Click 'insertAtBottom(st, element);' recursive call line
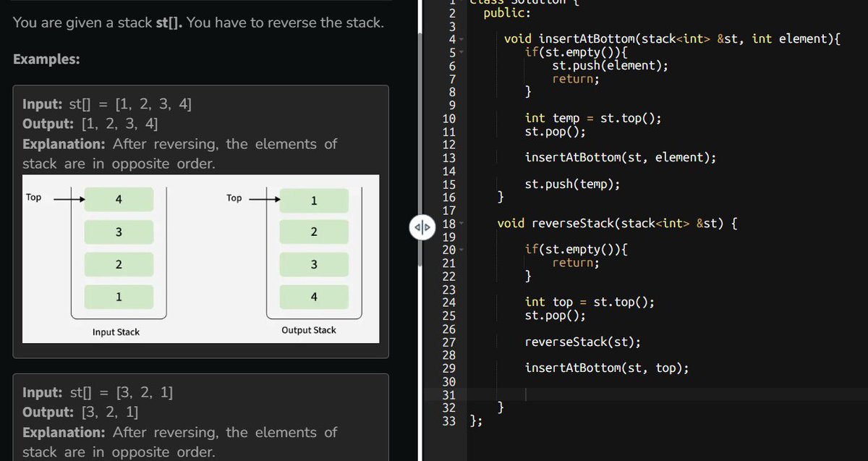 (621, 157)
